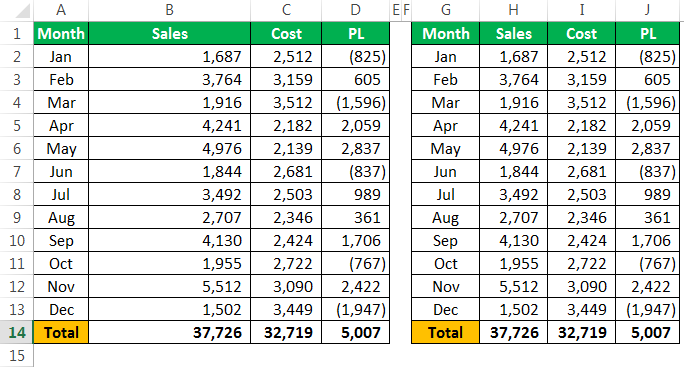Select column H header
The image size is (684, 367).
(513, 10)
